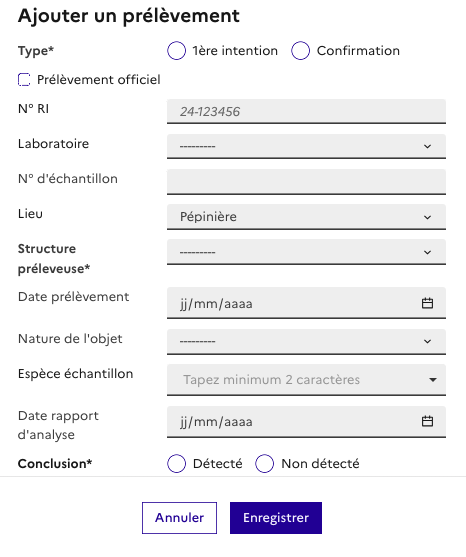
Task: Click the Annuler button
Action: tap(179, 518)
